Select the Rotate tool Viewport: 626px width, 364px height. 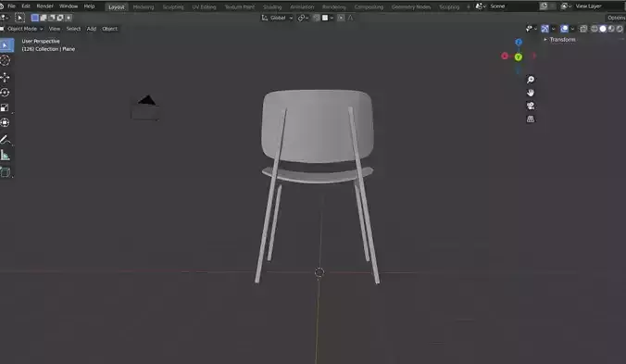pyautogui.click(x=5, y=93)
